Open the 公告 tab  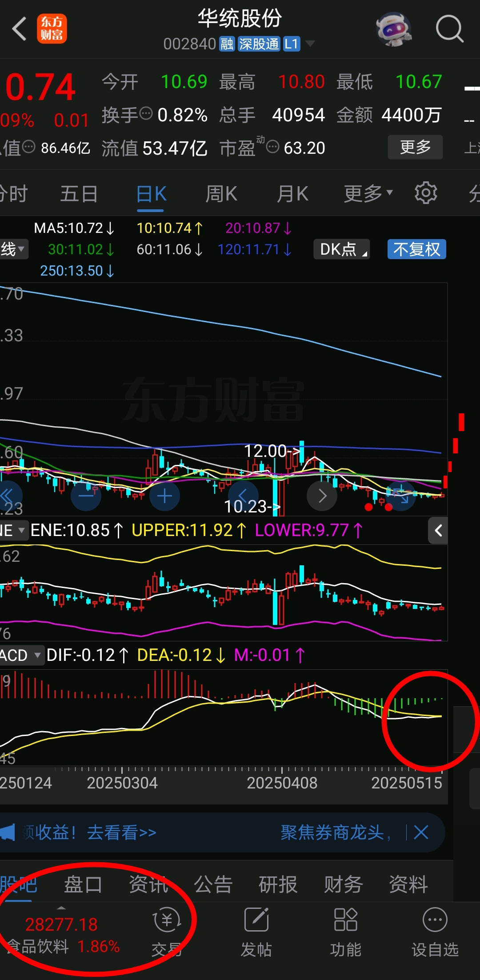(213, 885)
